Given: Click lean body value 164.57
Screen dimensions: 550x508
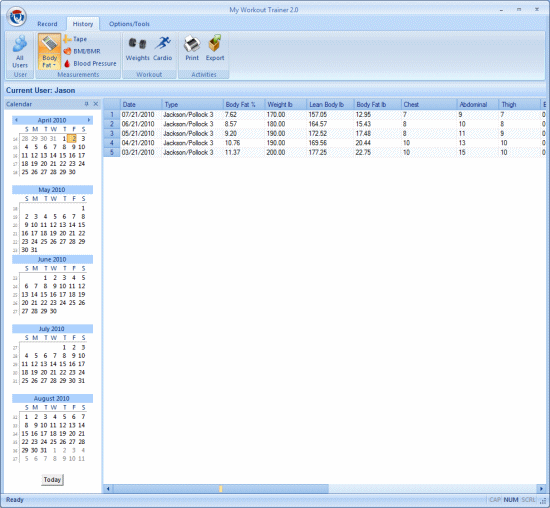Looking at the screenshot, I should coord(330,124).
